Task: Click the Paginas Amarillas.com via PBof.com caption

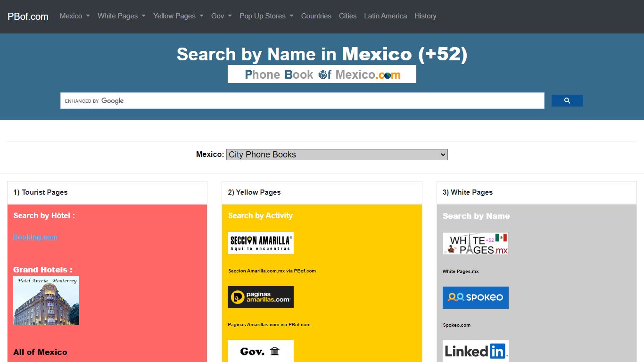Action: (x=269, y=325)
